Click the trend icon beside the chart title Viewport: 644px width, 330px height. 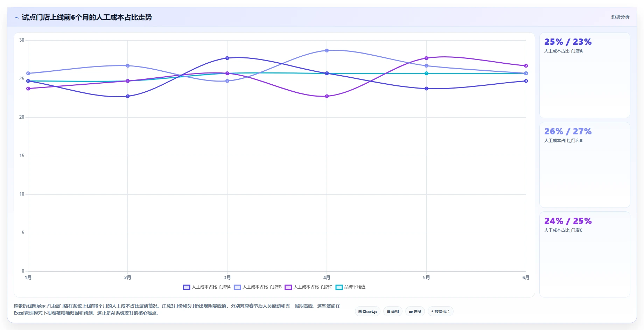click(16, 17)
